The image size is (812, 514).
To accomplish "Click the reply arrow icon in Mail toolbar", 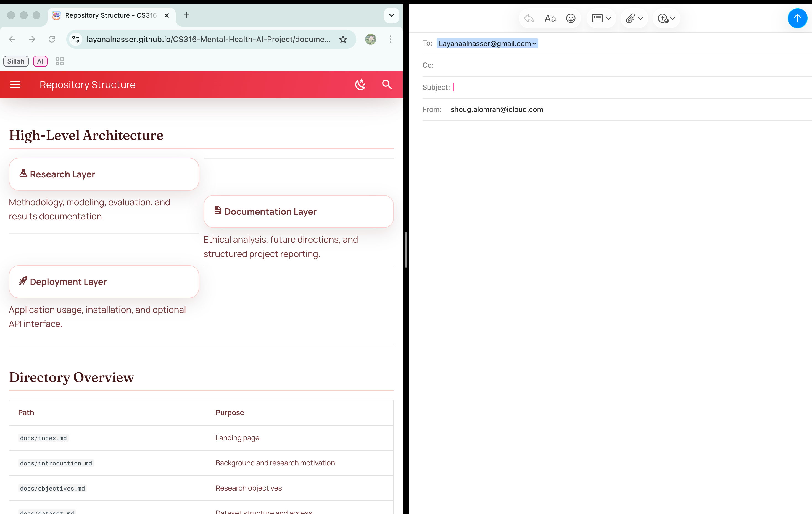I will coord(529,18).
